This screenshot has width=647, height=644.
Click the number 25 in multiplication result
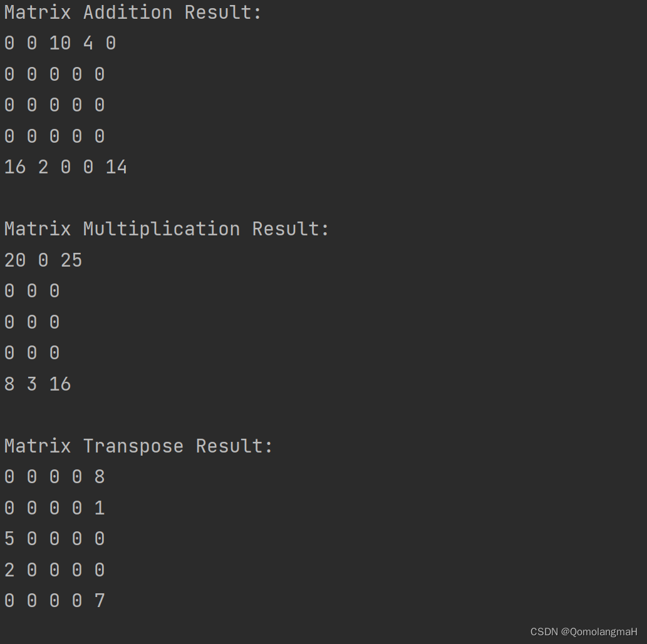tap(71, 260)
